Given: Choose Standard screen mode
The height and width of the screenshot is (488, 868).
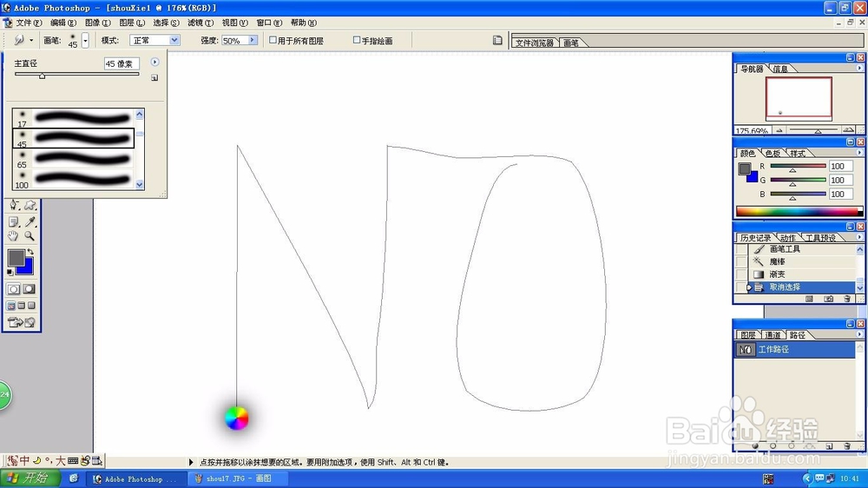Looking at the screenshot, I should coord(11,306).
